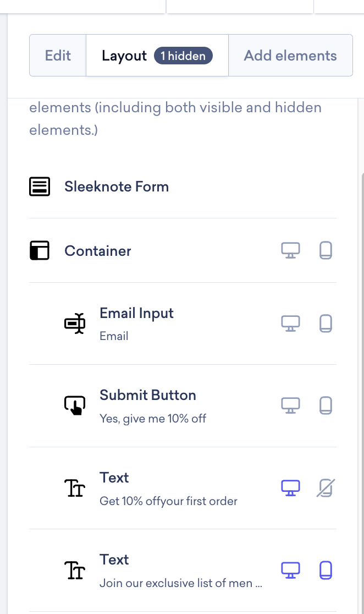Show 'Get 10% off' text on mobile

coord(326,488)
